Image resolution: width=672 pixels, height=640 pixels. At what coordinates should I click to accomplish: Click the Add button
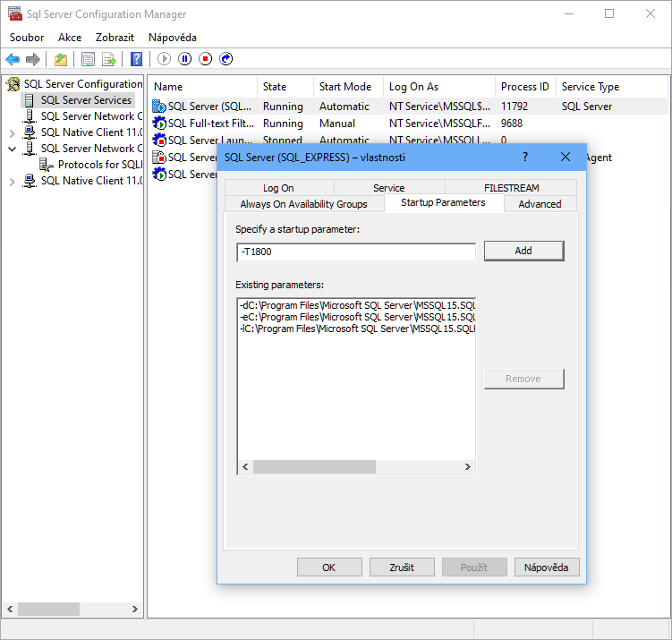(x=523, y=251)
